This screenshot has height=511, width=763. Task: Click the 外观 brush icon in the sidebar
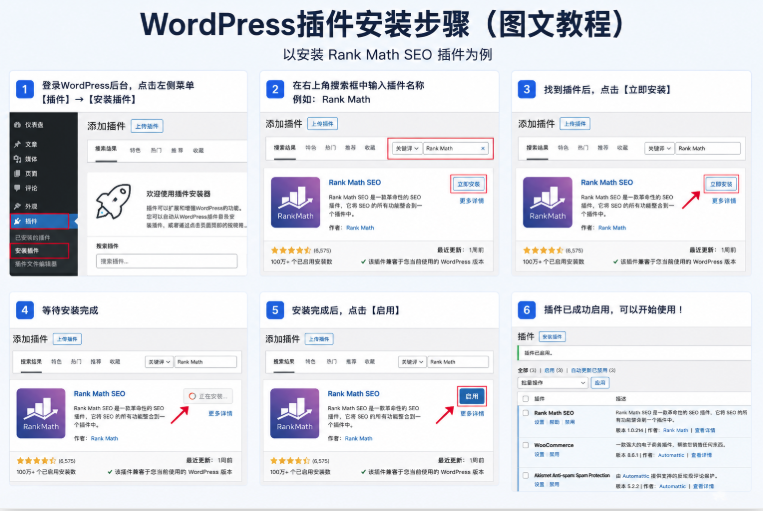coord(18,206)
